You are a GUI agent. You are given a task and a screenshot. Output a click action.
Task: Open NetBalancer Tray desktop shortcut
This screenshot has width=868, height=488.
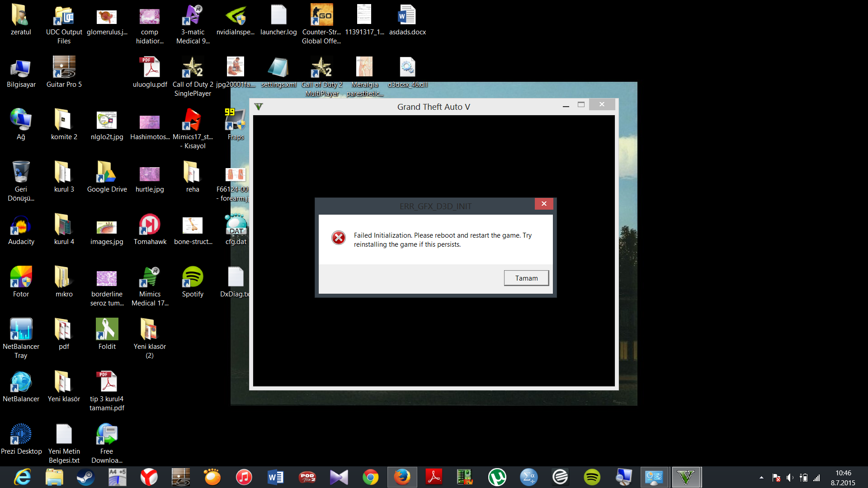point(21,339)
